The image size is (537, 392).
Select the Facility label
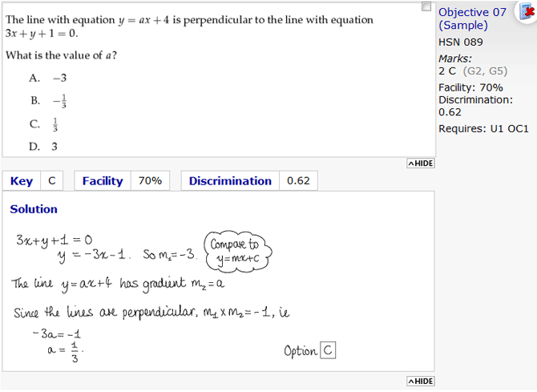coord(103,181)
